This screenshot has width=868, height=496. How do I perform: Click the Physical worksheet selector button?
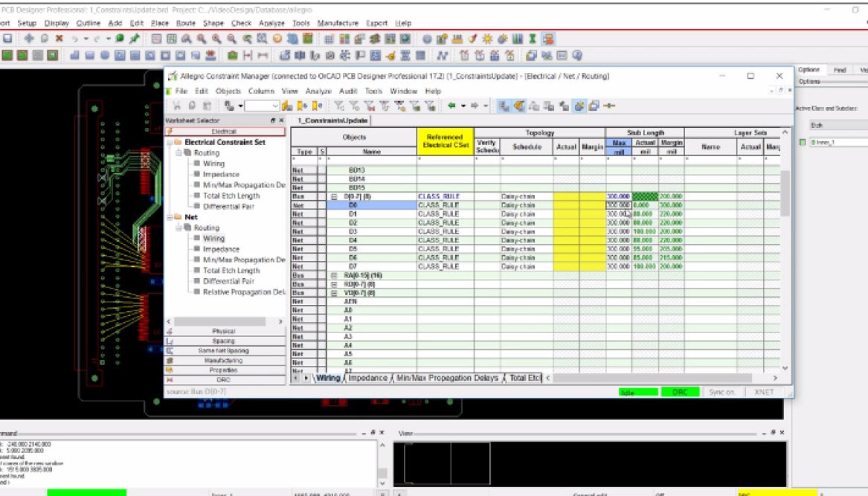click(x=225, y=331)
